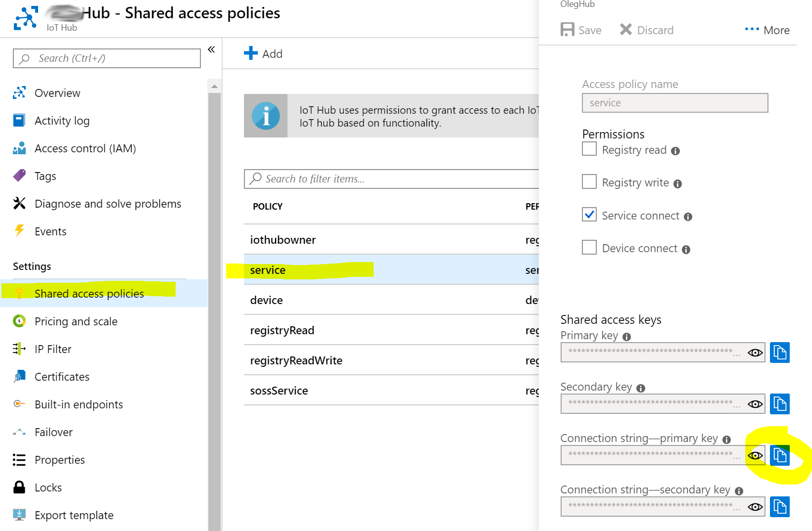
Task: Check the Device connect permission
Action: [x=589, y=247]
